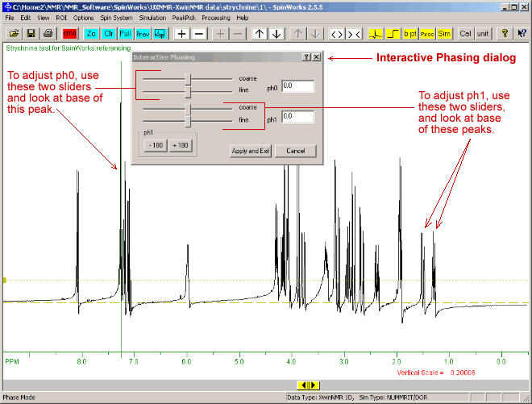Screen dimensions: 532x404
Task: Click the ph1 coarse slider thumb
Action: point(188,109)
